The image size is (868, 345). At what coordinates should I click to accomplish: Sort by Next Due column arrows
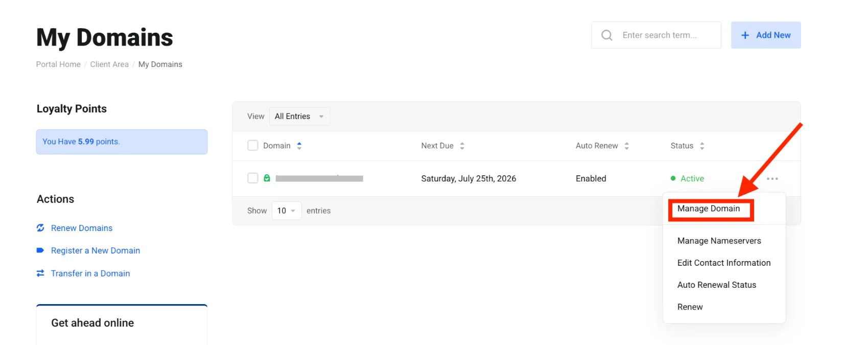click(462, 146)
